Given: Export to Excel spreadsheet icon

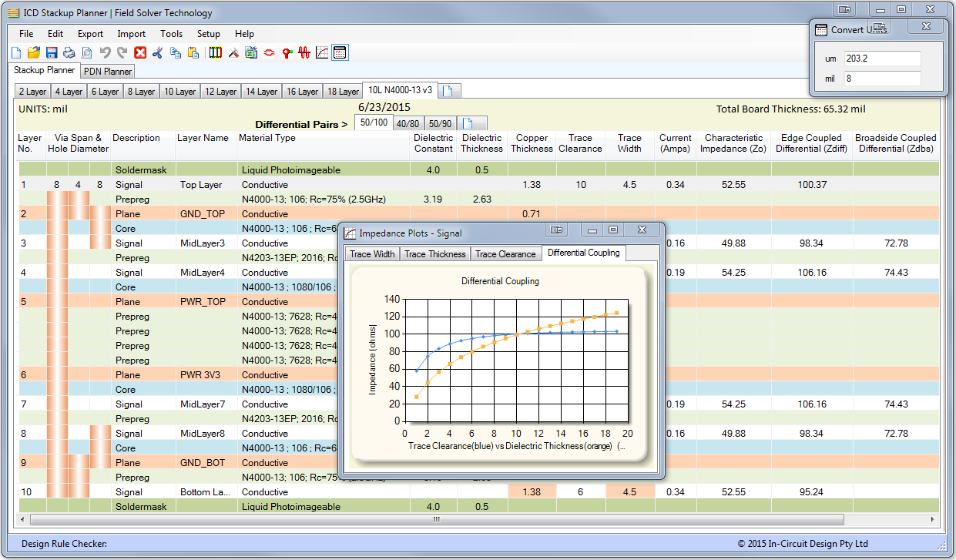Looking at the screenshot, I should (251, 53).
